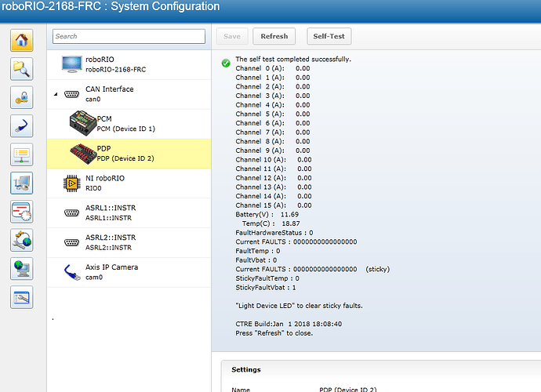Click the 'Channel 7 (A): 0.00' line
Screen dimensions: 541x392
tap(273, 132)
